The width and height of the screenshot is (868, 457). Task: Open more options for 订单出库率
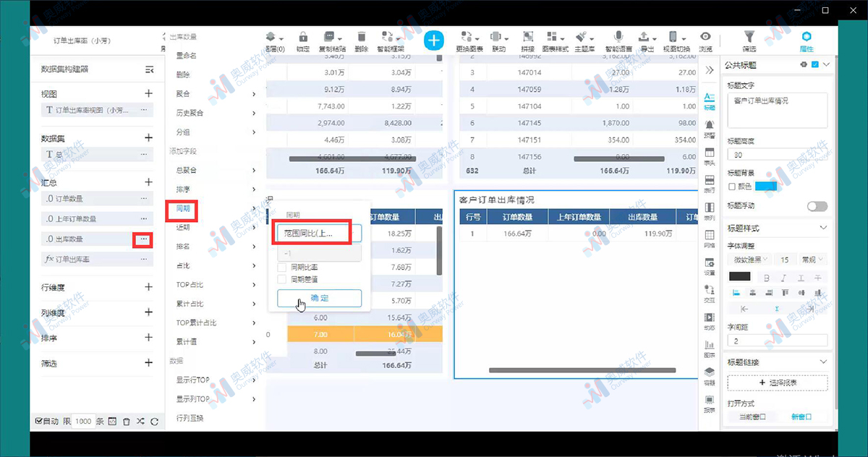pyautogui.click(x=143, y=259)
